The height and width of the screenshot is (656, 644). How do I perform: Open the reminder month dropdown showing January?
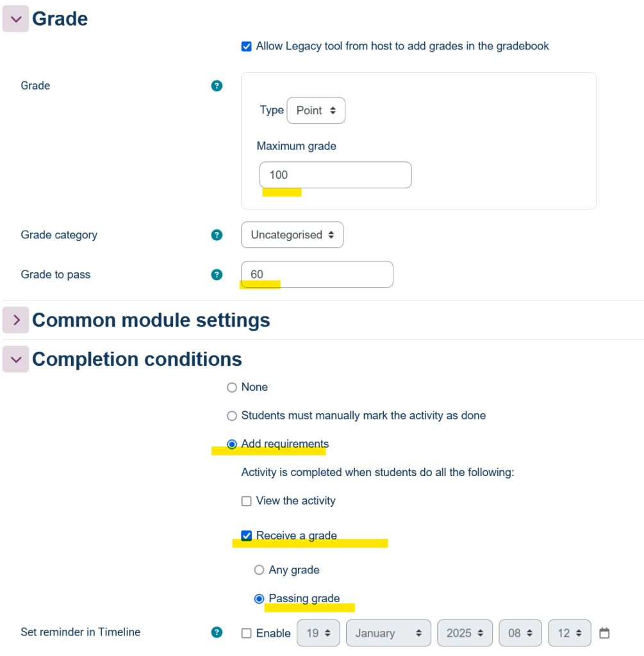[x=388, y=633]
